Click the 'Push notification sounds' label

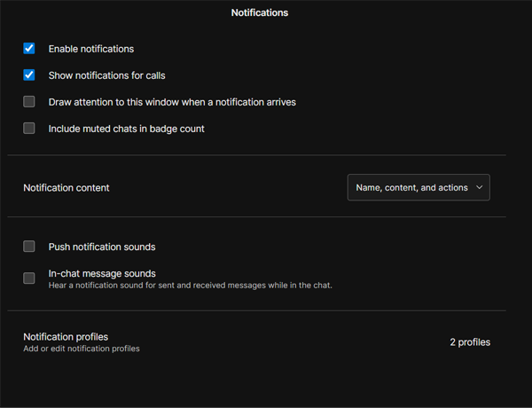click(x=102, y=247)
